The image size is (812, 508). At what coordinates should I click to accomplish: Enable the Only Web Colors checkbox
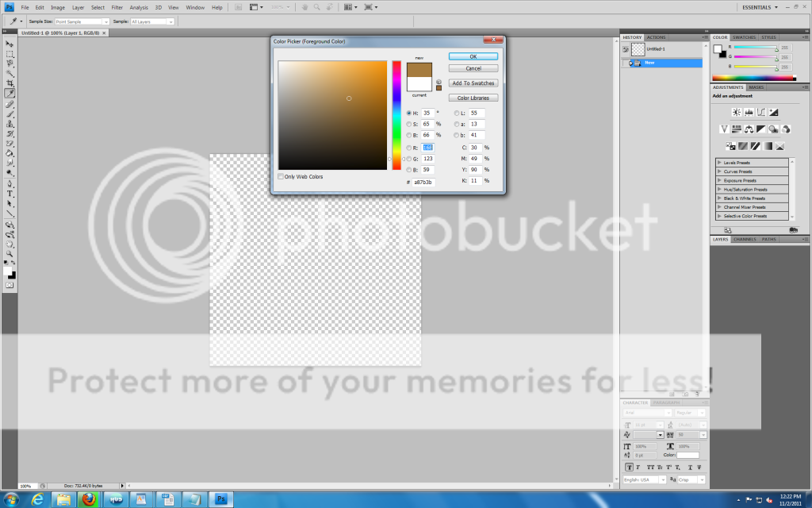pos(281,176)
